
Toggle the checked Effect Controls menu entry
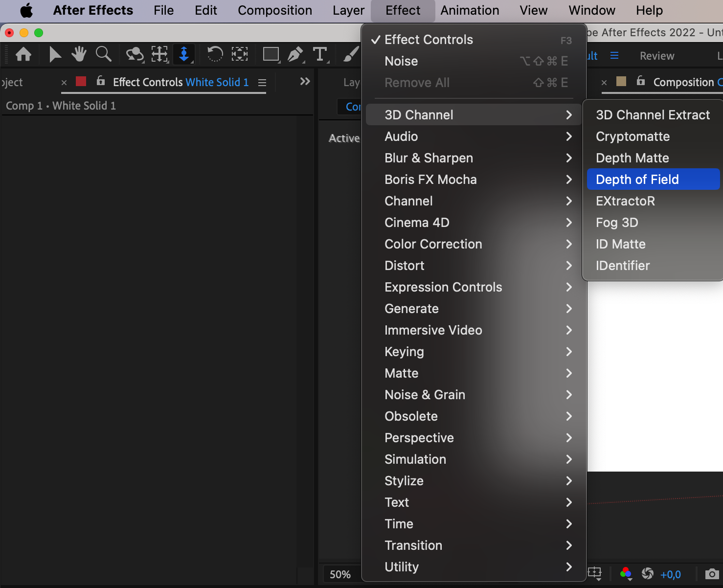pos(474,40)
